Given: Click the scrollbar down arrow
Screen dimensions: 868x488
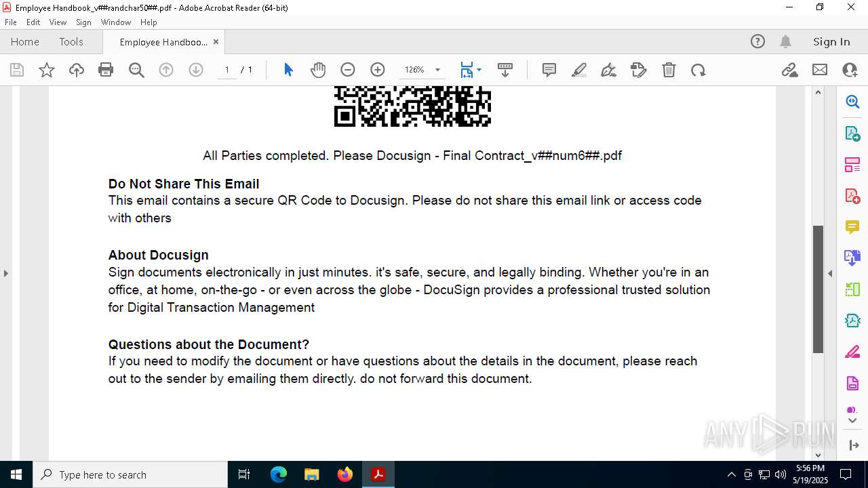Looking at the screenshot, I should pyautogui.click(x=818, y=455).
